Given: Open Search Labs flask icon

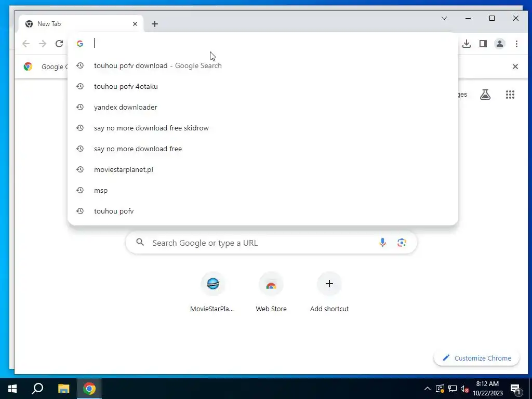Looking at the screenshot, I should [485, 95].
